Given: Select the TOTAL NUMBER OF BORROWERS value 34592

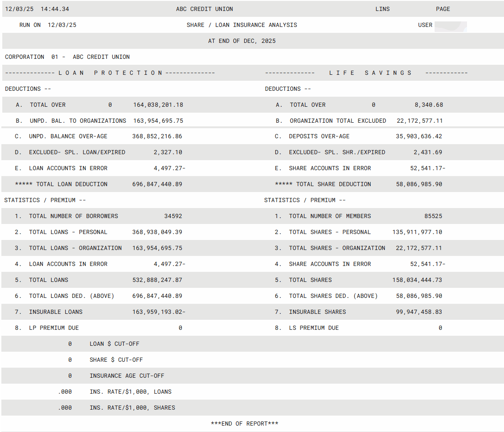Looking at the screenshot, I should (173, 216).
